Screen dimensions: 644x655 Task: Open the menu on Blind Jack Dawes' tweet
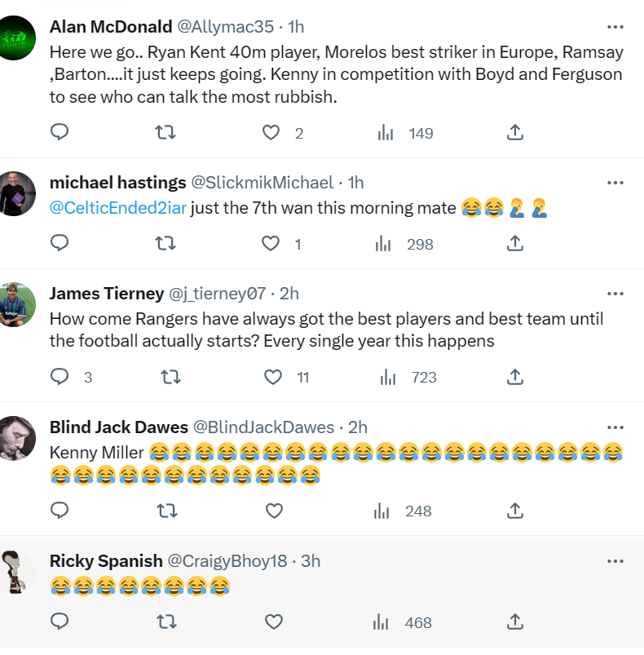tap(615, 427)
